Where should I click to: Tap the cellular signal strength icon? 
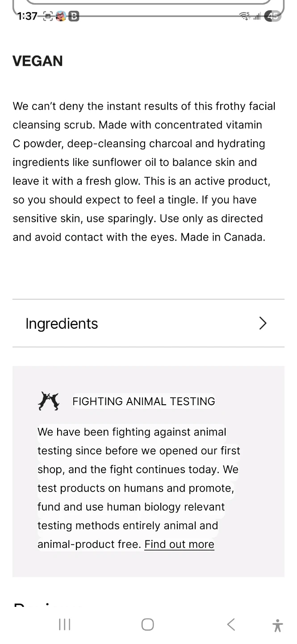(x=257, y=17)
